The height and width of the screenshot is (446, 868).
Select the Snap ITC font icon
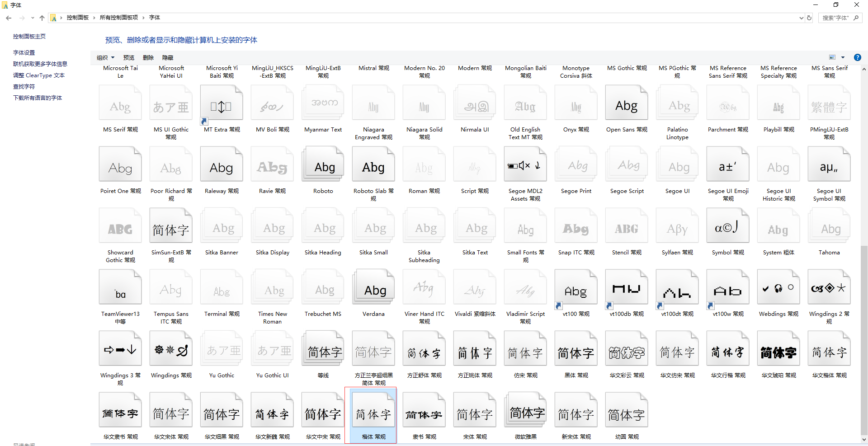(x=576, y=226)
